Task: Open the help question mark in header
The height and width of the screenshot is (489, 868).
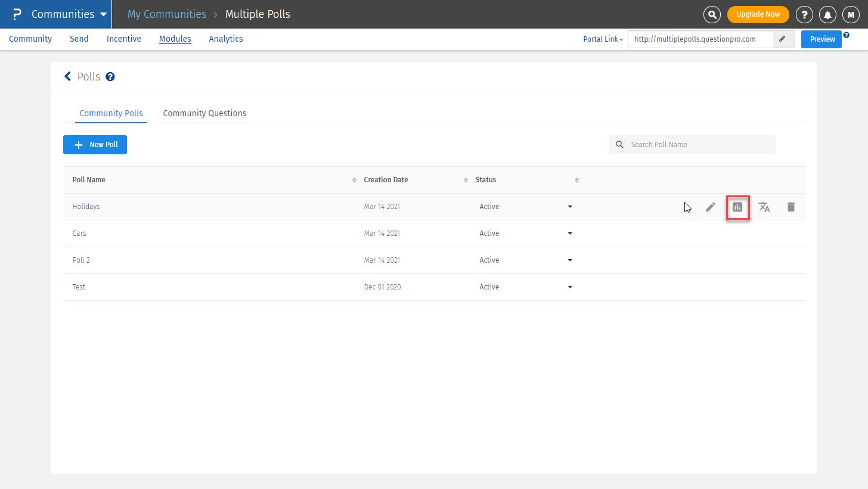Action: tap(805, 14)
